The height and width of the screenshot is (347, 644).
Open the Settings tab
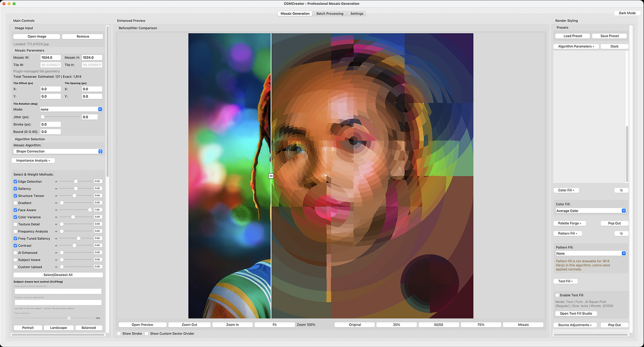(357, 14)
